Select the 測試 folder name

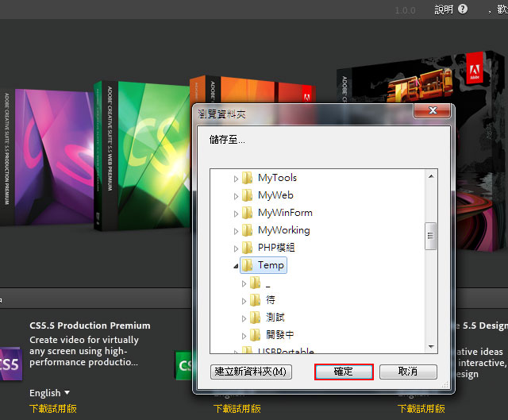pos(275,318)
